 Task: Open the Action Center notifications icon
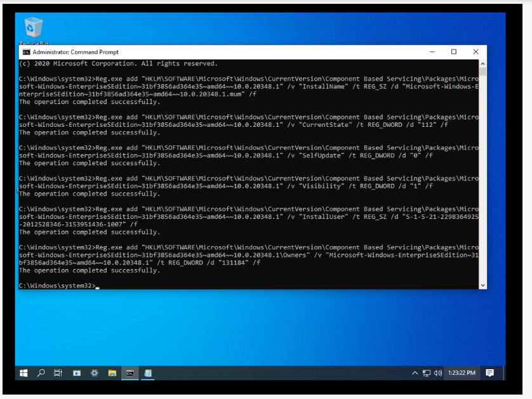point(489,373)
